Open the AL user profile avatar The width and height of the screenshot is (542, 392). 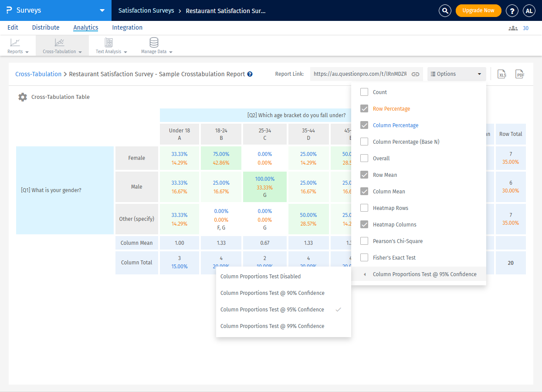(x=529, y=10)
